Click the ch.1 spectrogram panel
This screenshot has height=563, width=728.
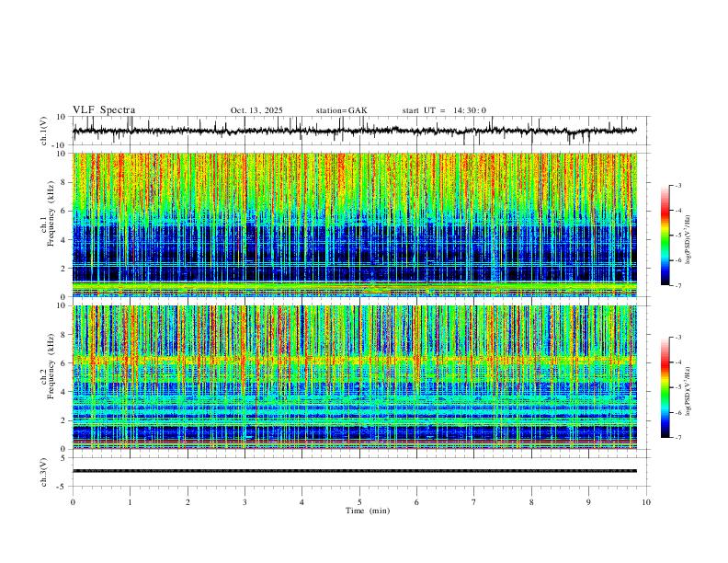(354, 224)
